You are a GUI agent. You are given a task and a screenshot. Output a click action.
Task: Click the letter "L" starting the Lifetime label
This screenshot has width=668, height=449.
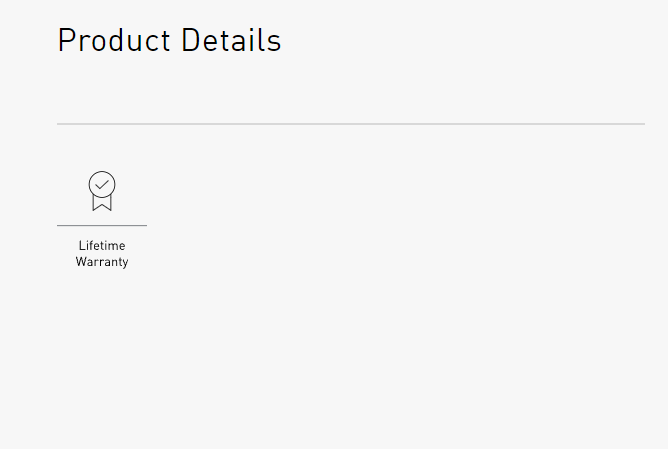click(x=81, y=246)
